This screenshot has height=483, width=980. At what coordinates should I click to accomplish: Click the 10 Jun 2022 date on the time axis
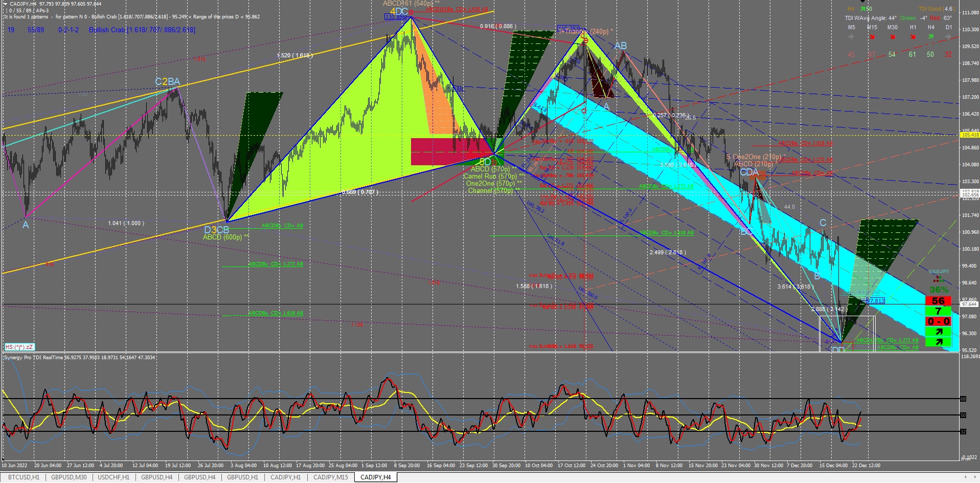pos(14,466)
